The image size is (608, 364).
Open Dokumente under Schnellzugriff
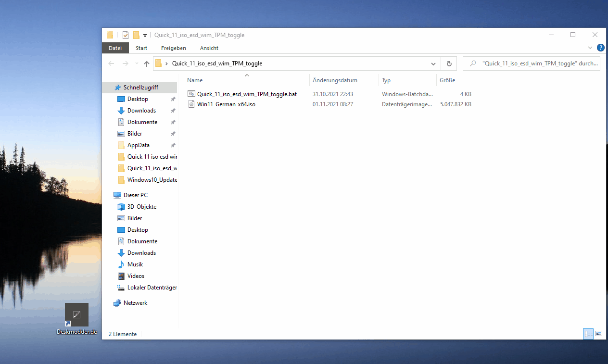coord(142,122)
